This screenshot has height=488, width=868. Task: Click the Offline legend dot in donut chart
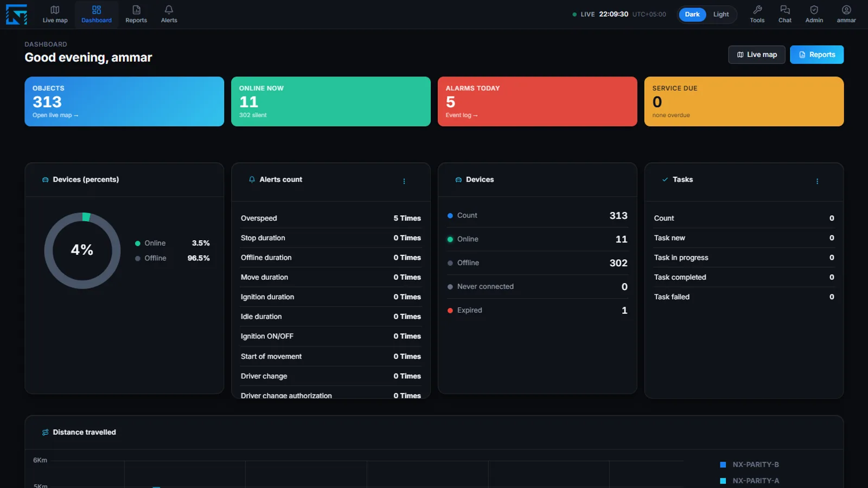point(138,259)
